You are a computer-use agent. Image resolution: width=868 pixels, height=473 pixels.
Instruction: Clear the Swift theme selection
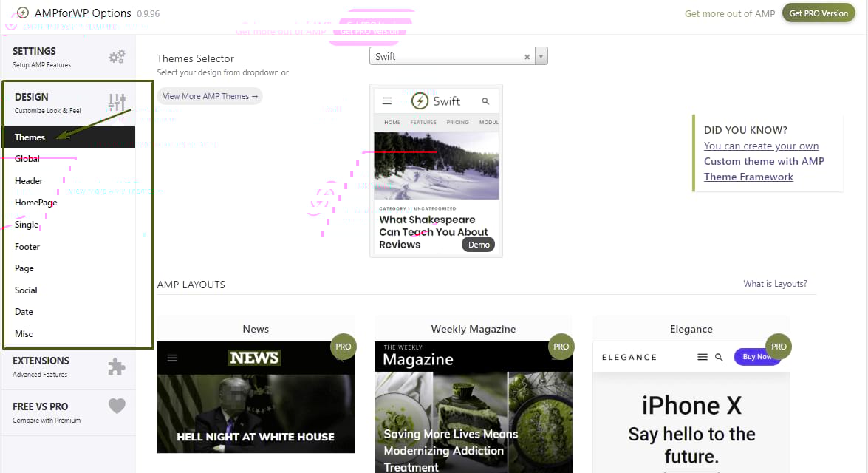tap(527, 56)
